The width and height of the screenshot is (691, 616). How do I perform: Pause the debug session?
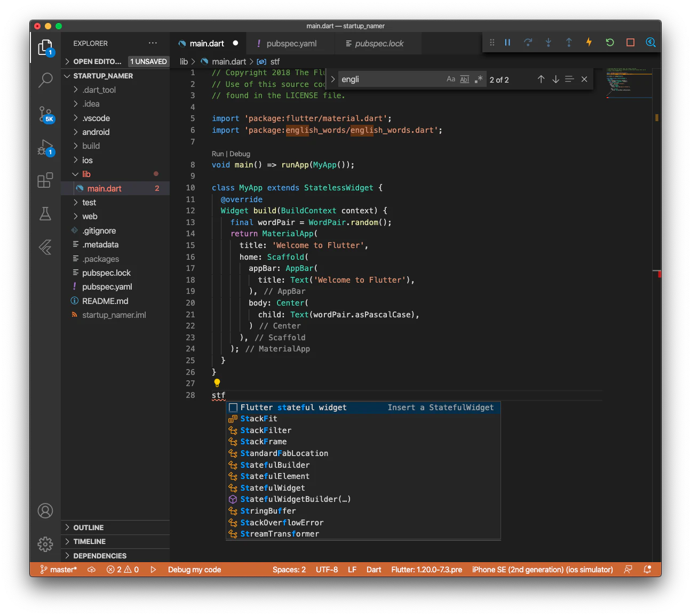507,42
